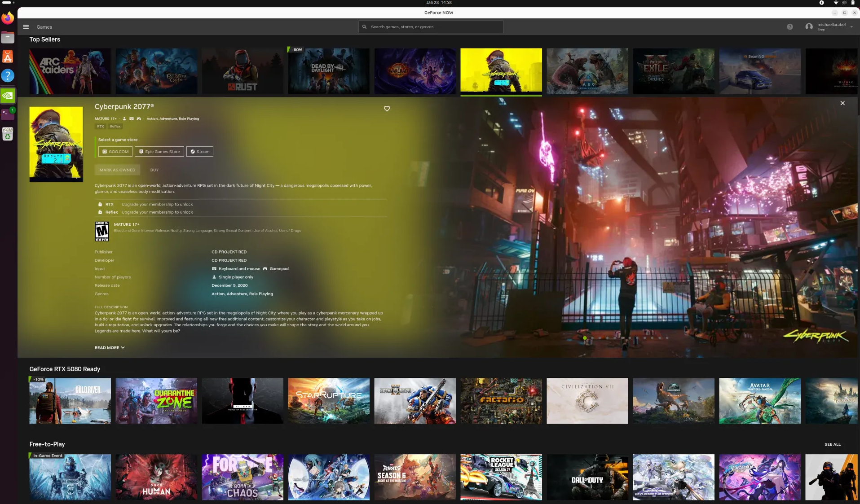Image resolution: width=860 pixels, height=504 pixels.
Task: Choose the Steam store option
Action: click(200, 152)
